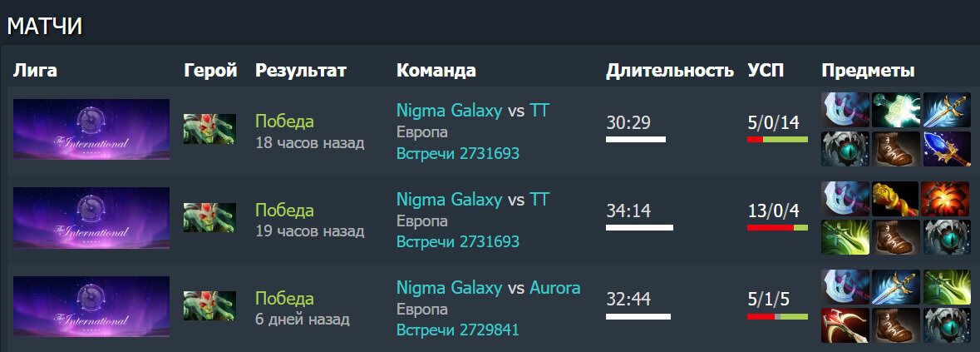Image resolution: width=980 pixels, height=352 pixels.
Task: Sort by УСП column header
Action: tap(766, 71)
